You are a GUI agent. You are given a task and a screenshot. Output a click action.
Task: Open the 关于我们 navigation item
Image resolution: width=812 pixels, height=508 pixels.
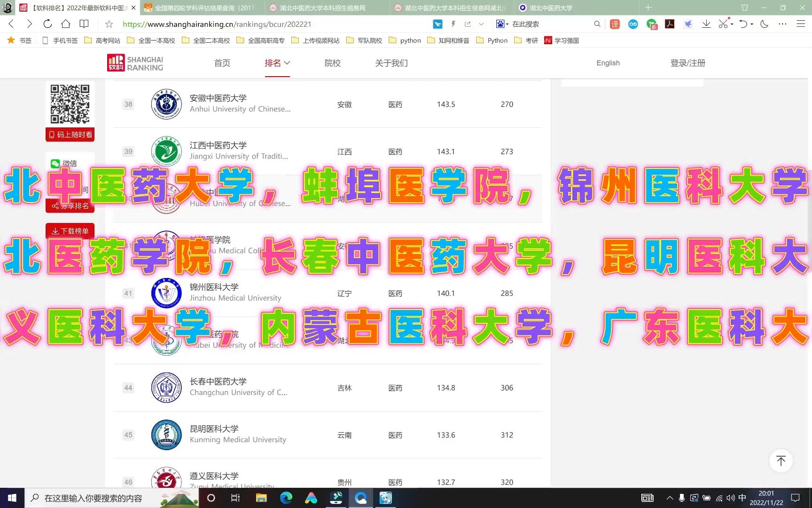391,63
